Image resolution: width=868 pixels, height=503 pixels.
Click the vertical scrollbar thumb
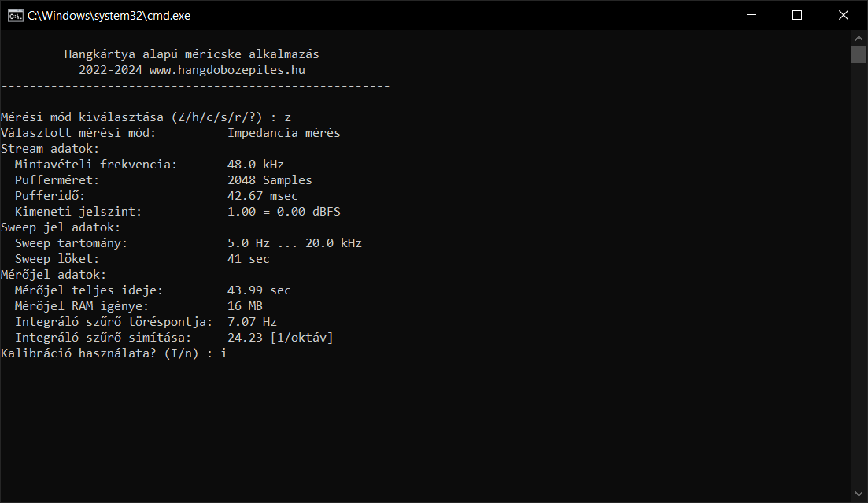pos(859,55)
